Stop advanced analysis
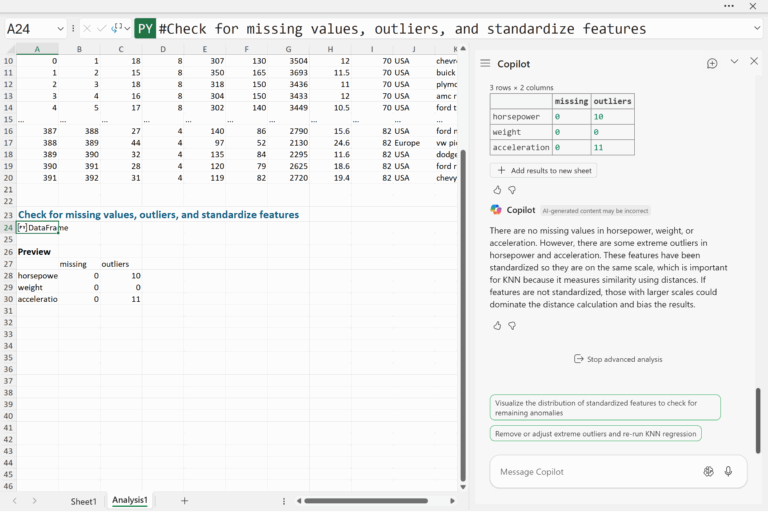The width and height of the screenshot is (768, 512). [x=617, y=359]
